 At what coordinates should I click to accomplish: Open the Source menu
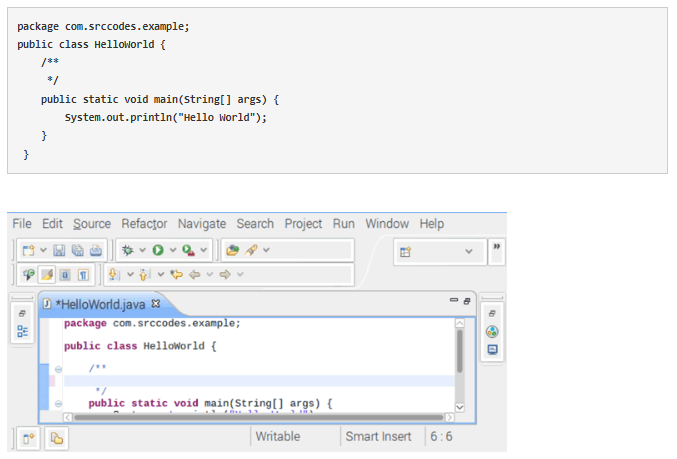(x=92, y=223)
